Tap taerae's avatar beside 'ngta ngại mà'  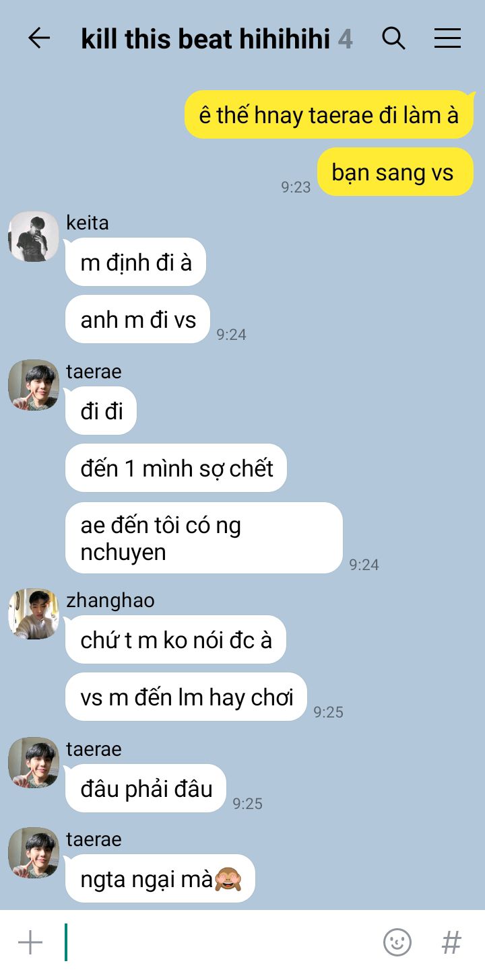[x=34, y=853]
